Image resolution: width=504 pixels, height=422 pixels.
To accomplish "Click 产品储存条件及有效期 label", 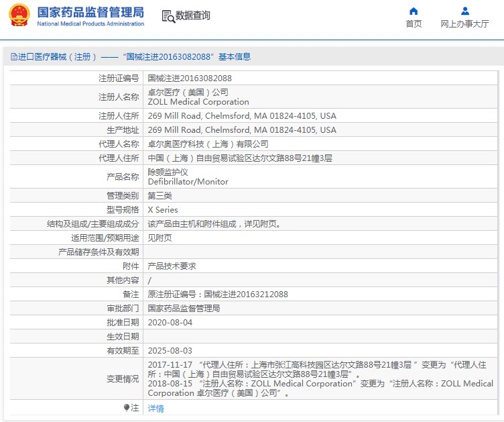I will tap(99, 252).
